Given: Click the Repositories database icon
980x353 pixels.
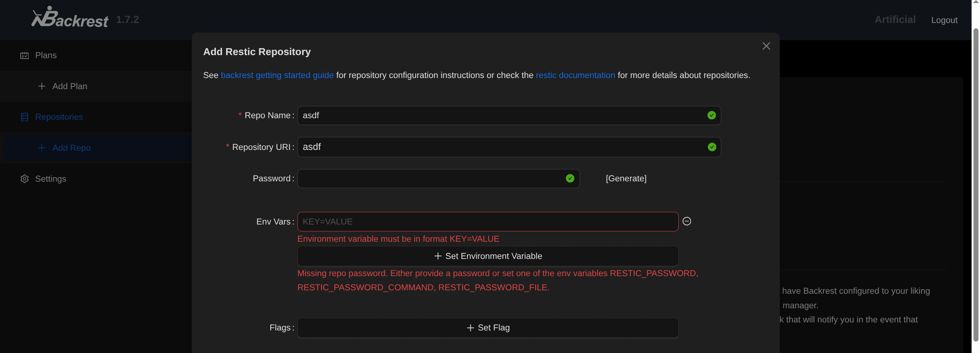Looking at the screenshot, I should point(24,117).
